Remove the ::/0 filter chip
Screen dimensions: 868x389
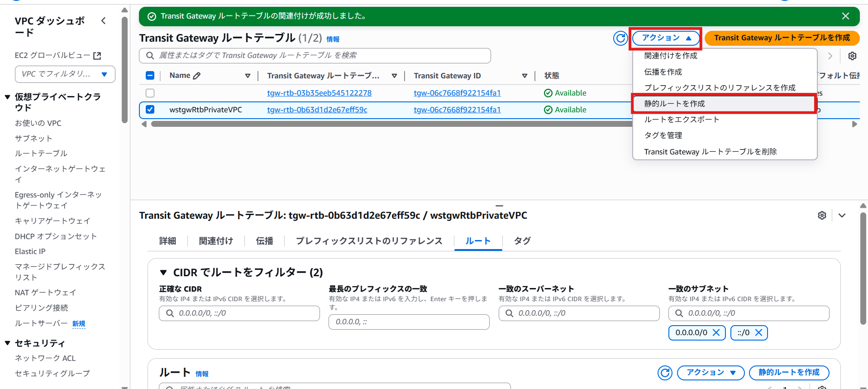pos(759,332)
